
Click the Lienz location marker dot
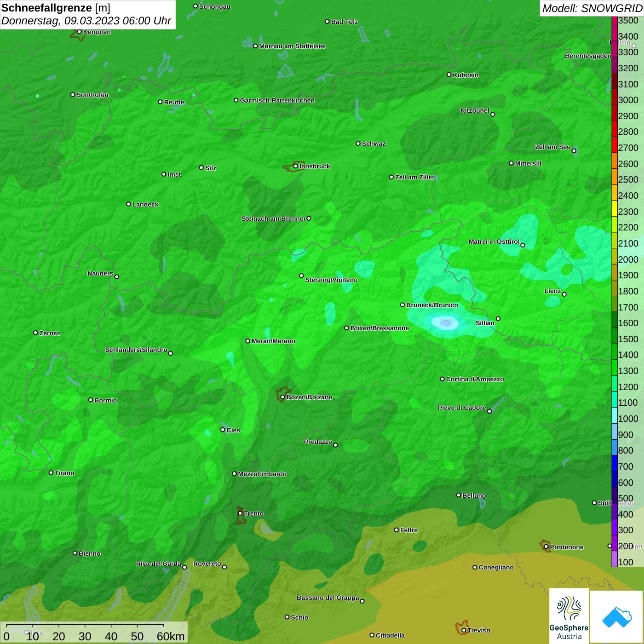pyautogui.click(x=564, y=294)
